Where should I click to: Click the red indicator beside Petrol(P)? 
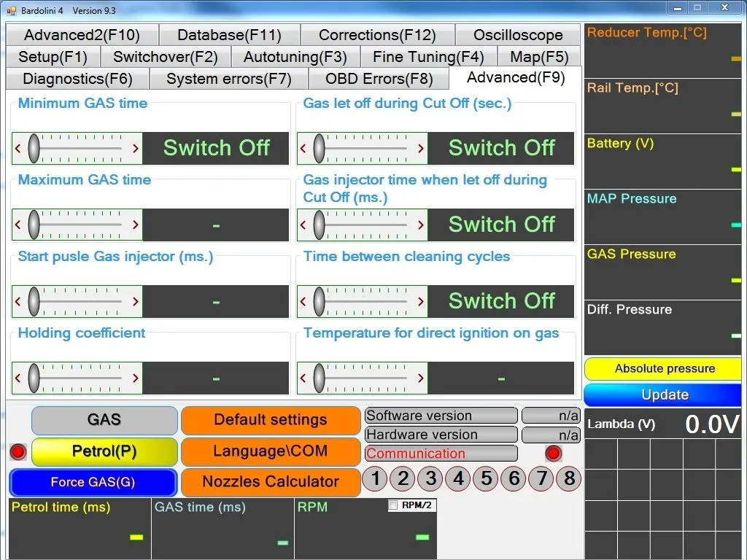(18, 451)
